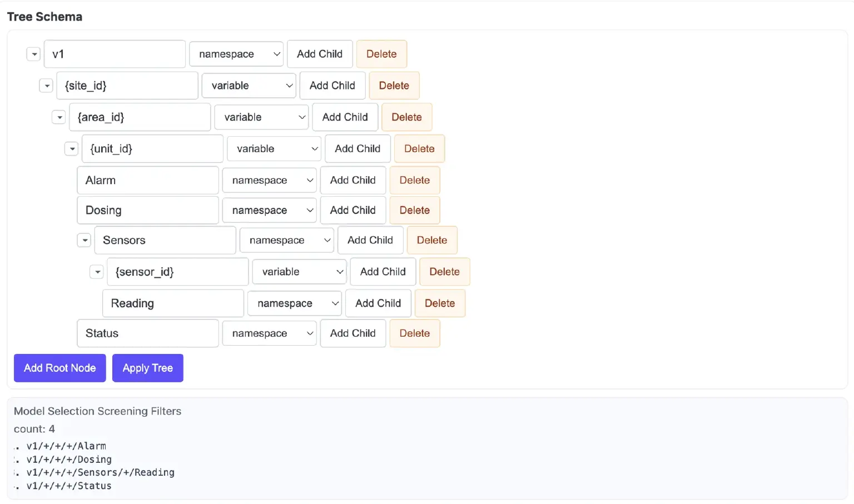Open the type dropdown for Alarm
The height and width of the screenshot is (504, 854).
click(270, 180)
